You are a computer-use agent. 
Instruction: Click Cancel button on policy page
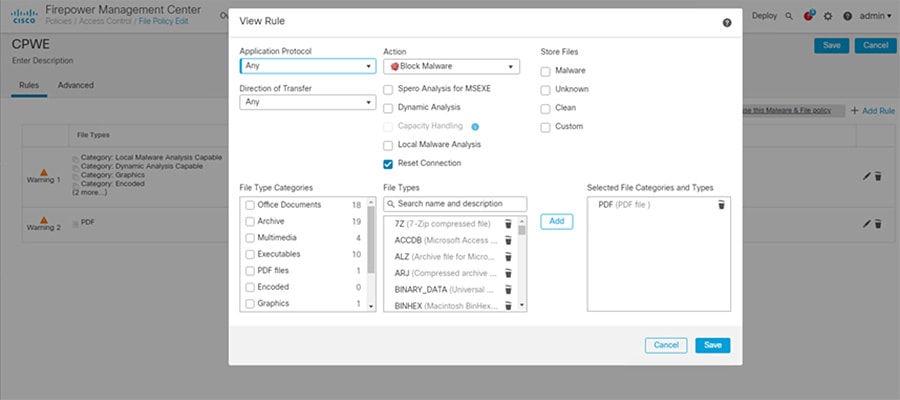875,46
